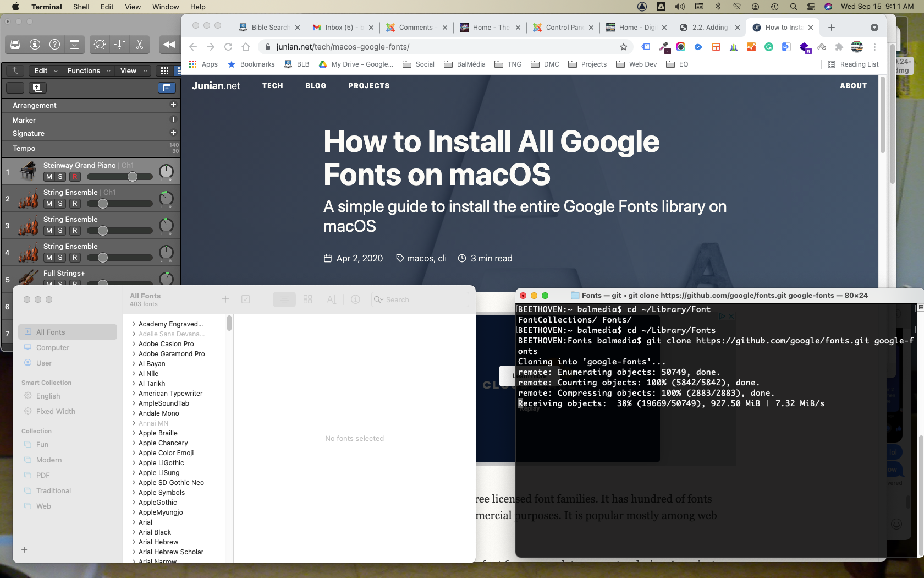Toggle the blue global tracks button

(x=167, y=88)
